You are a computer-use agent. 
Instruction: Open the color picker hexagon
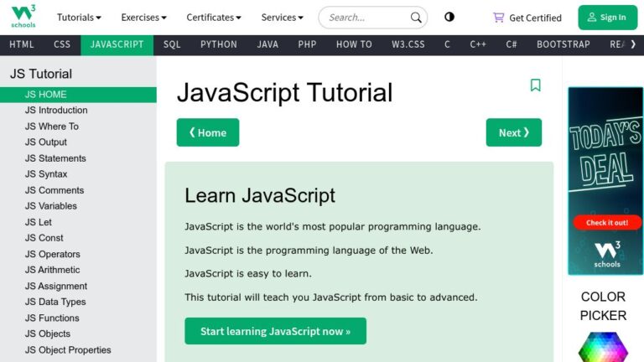point(603,347)
